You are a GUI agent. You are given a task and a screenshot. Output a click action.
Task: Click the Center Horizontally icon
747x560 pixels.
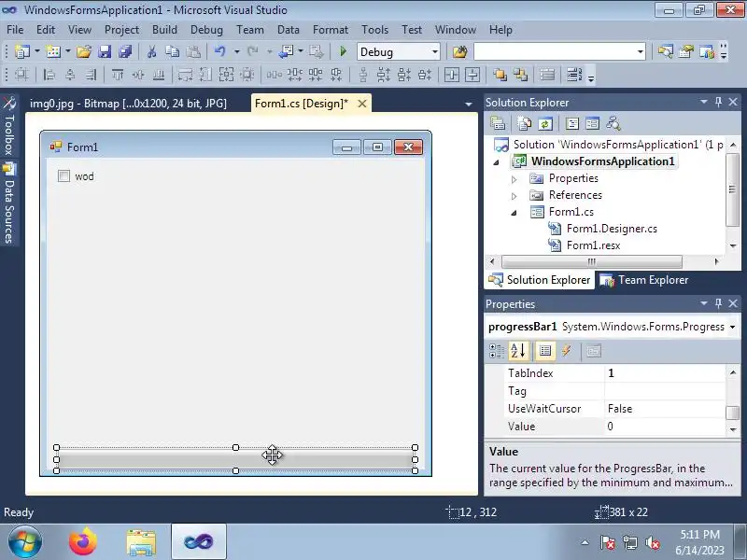tap(451, 75)
